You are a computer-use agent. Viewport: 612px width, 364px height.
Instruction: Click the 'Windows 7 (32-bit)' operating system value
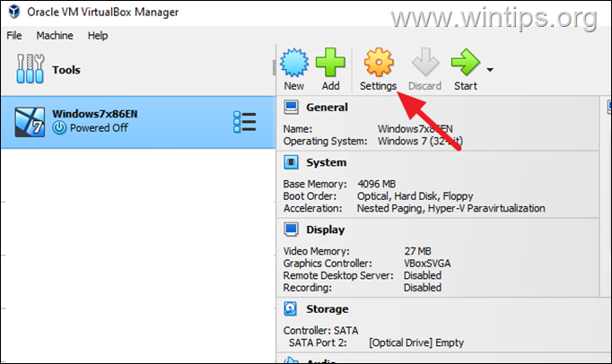click(420, 141)
